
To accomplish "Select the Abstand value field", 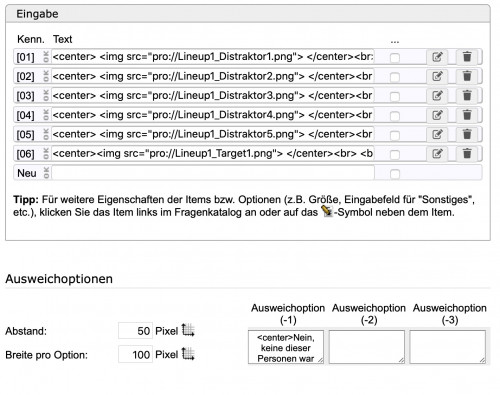I will 135,331.
